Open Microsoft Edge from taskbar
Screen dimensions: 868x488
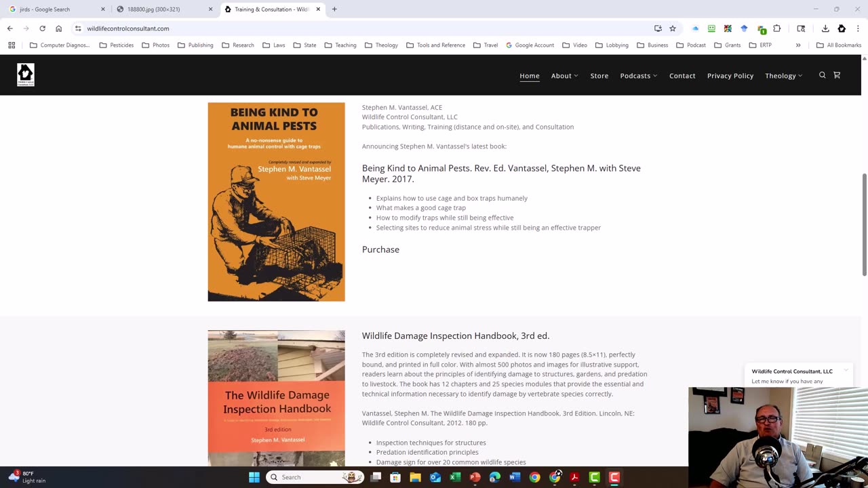[494, 477]
